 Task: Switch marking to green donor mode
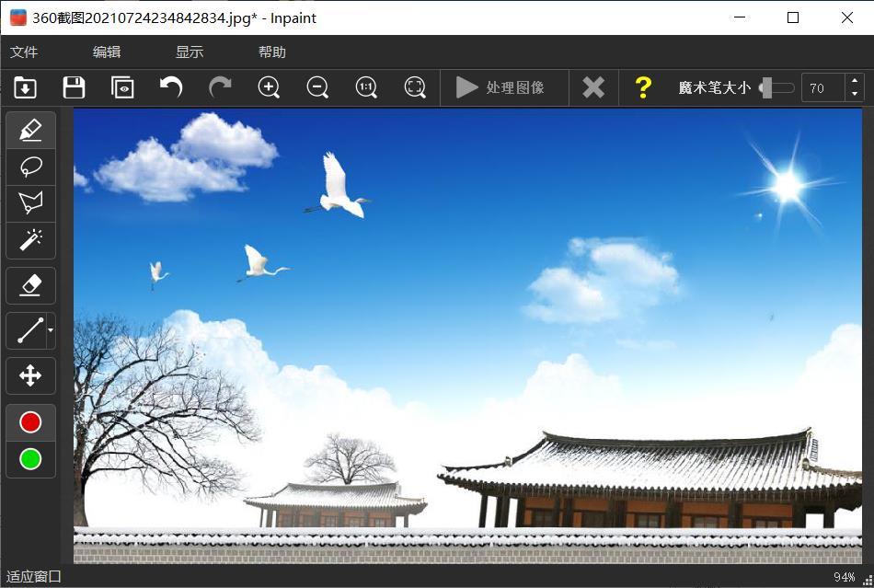tap(30, 459)
